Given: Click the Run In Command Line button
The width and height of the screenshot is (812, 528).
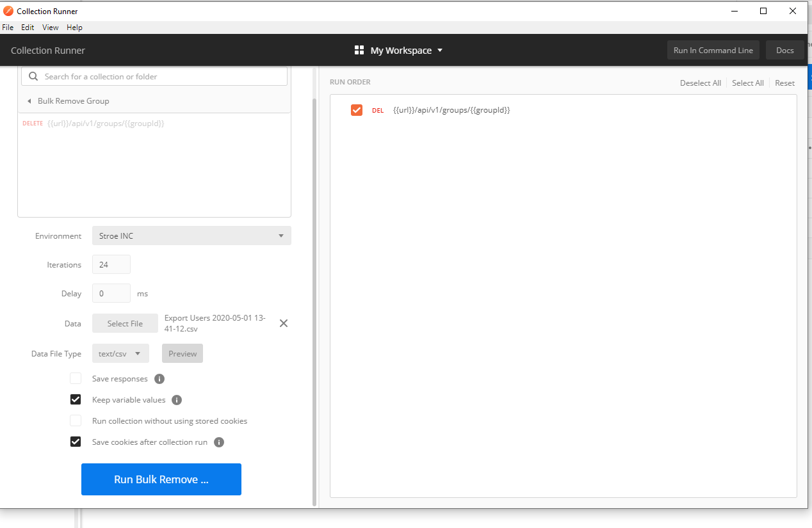Looking at the screenshot, I should pos(713,51).
